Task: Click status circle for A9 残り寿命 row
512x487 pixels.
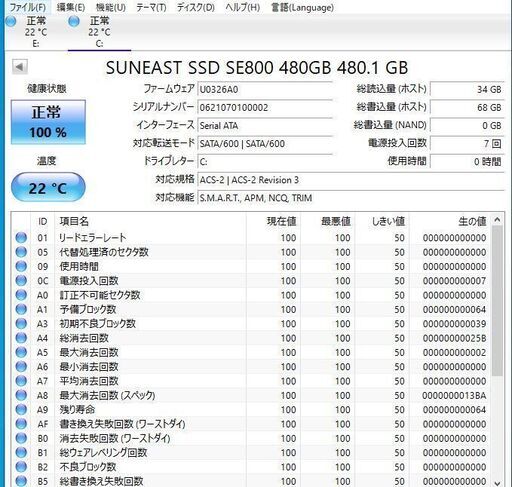Action: click(x=21, y=410)
